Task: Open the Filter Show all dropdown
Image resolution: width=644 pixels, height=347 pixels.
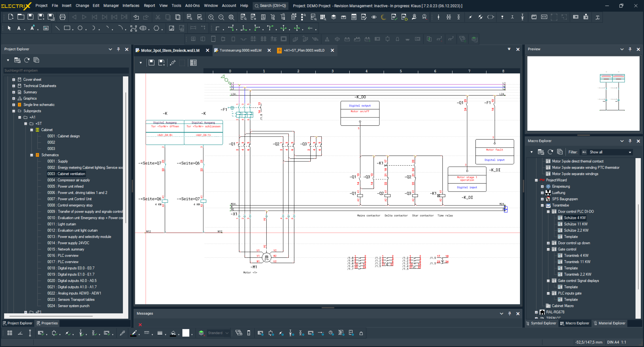Action: [606, 152]
